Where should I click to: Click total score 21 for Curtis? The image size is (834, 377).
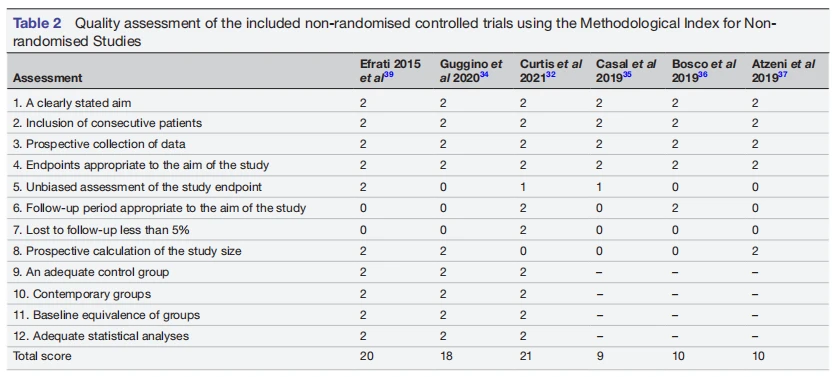(x=526, y=356)
